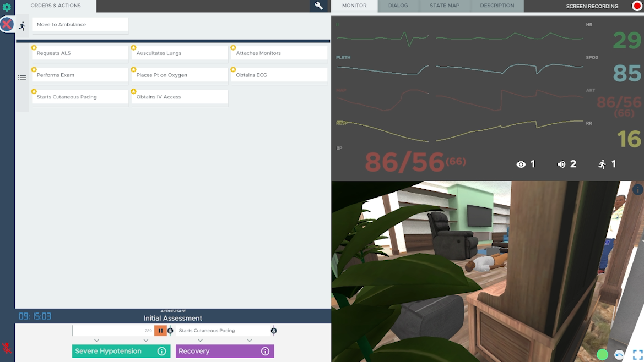644x362 pixels.
Task: Click the list icon beside the actions
Action: (22, 78)
